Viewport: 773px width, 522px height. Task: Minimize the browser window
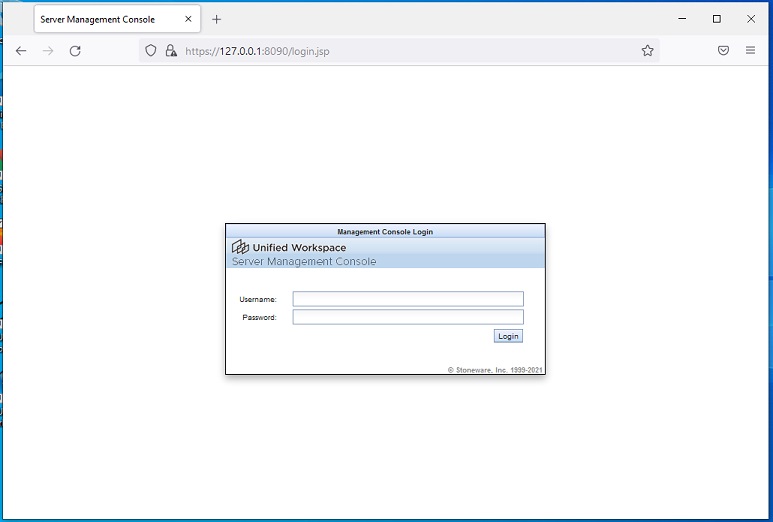point(682,19)
